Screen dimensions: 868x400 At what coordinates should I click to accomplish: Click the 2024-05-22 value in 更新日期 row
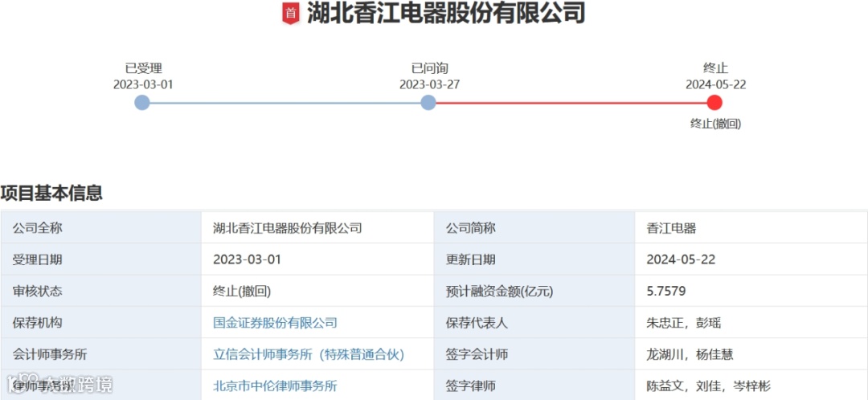681,259
